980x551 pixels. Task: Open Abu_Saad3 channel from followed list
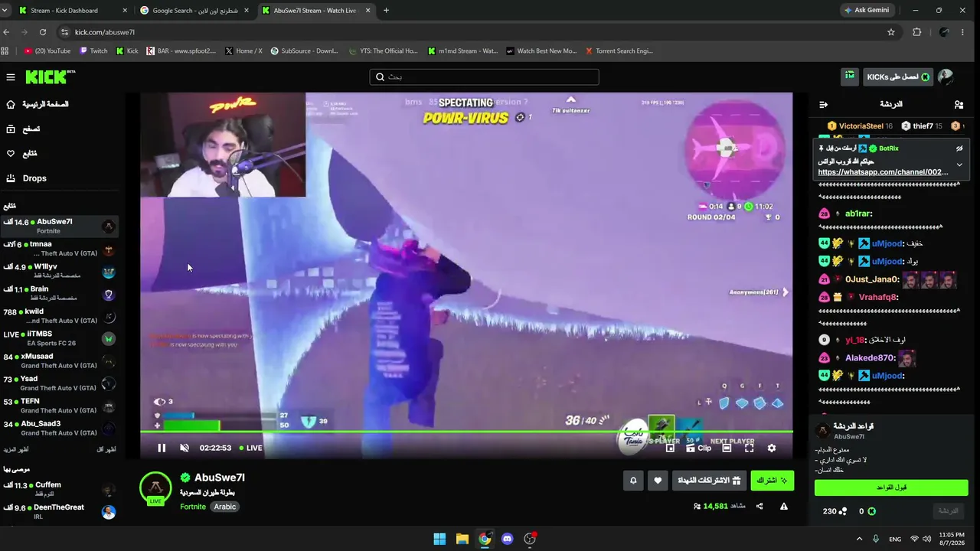pyautogui.click(x=60, y=428)
